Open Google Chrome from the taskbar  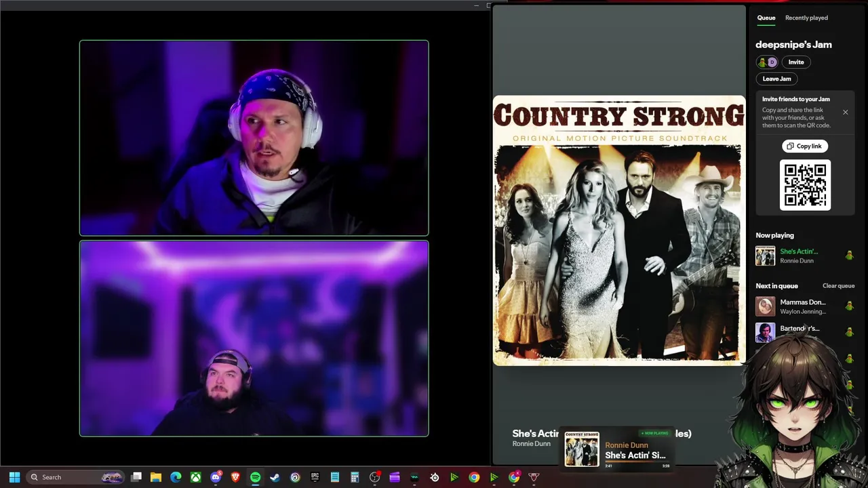tap(474, 477)
